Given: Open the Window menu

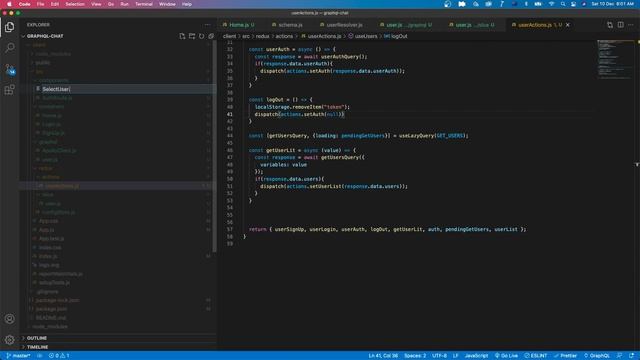Looking at the screenshot, I should pyautogui.click(x=167, y=4).
